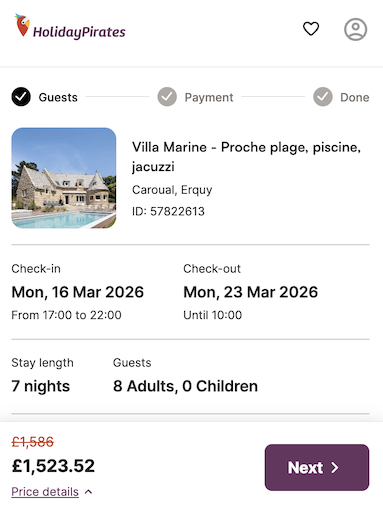This screenshot has width=383, height=511.
Task: Proceed with the Next button
Action: 317,467
